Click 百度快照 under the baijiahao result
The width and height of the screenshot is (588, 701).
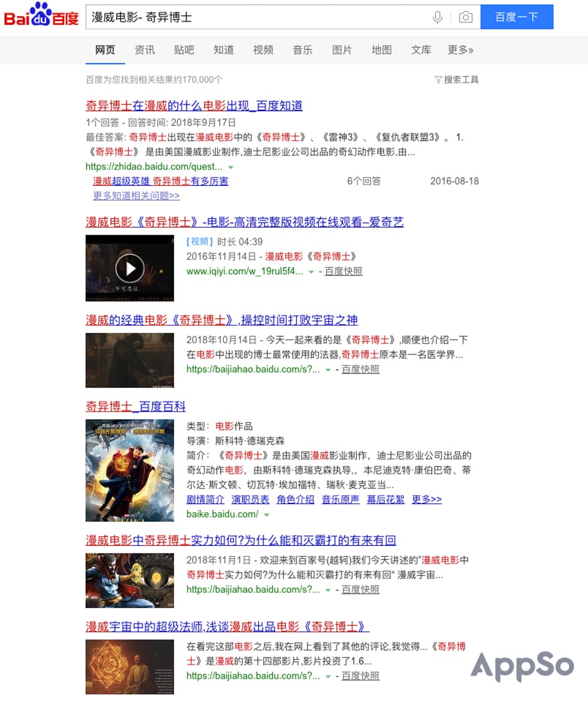pos(362,370)
